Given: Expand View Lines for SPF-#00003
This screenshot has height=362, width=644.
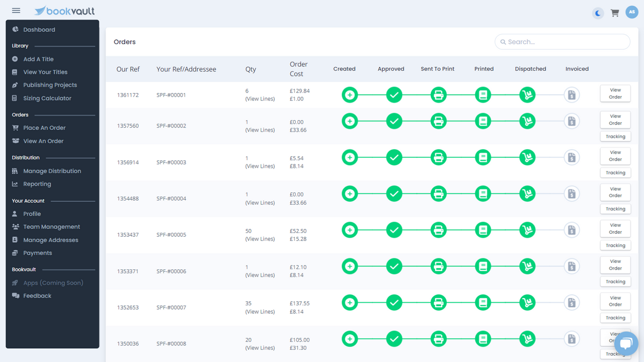Looking at the screenshot, I should pyautogui.click(x=260, y=166).
